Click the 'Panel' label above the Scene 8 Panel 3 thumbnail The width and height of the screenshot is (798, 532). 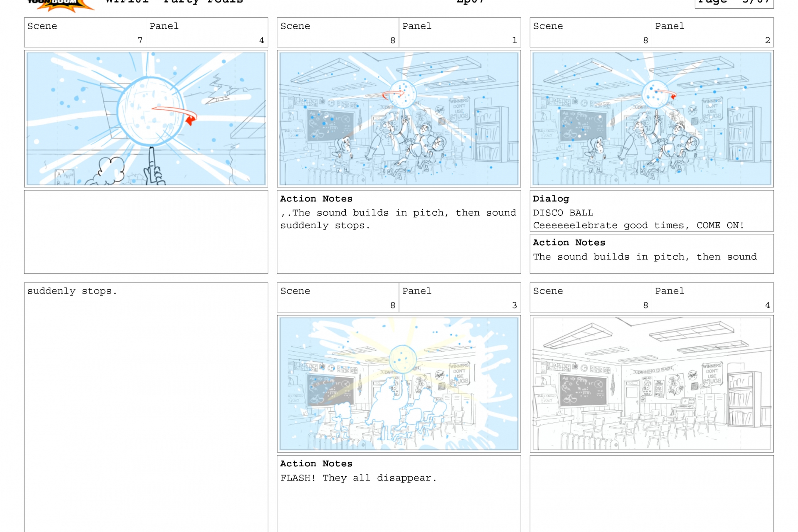tap(417, 291)
